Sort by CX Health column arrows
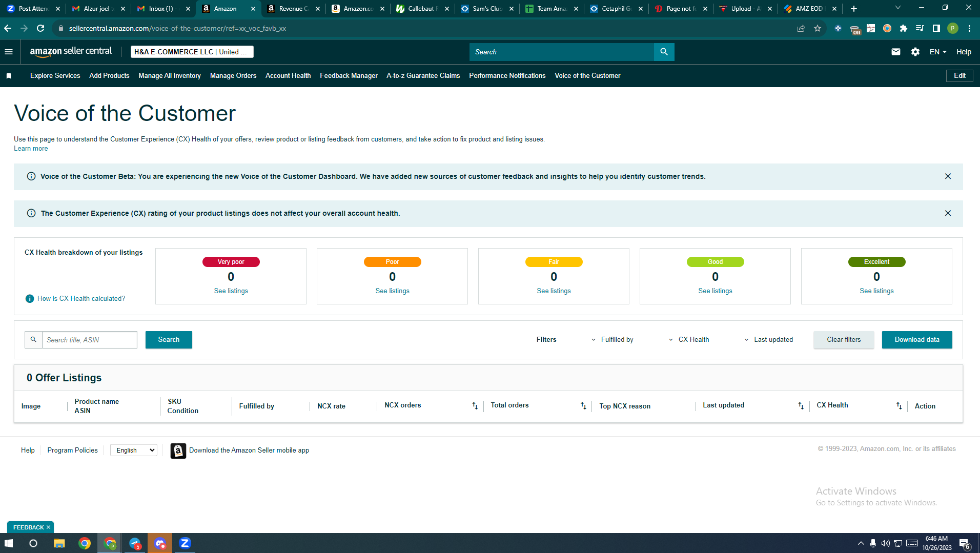Image resolution: width=980 pixels, height=553 pixels. coord(899,406)
